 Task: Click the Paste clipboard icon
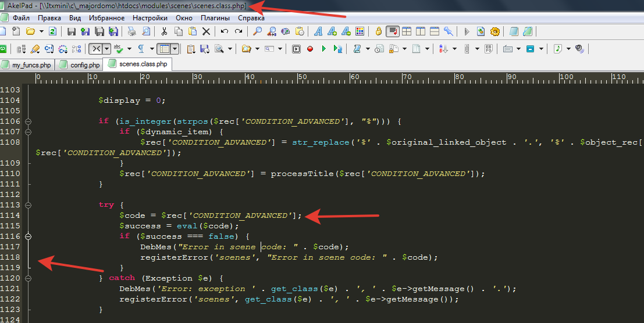(x=192, y=31)
